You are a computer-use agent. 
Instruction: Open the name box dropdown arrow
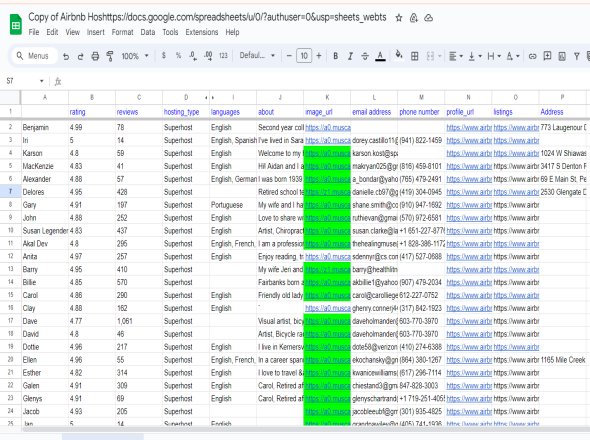41,81
